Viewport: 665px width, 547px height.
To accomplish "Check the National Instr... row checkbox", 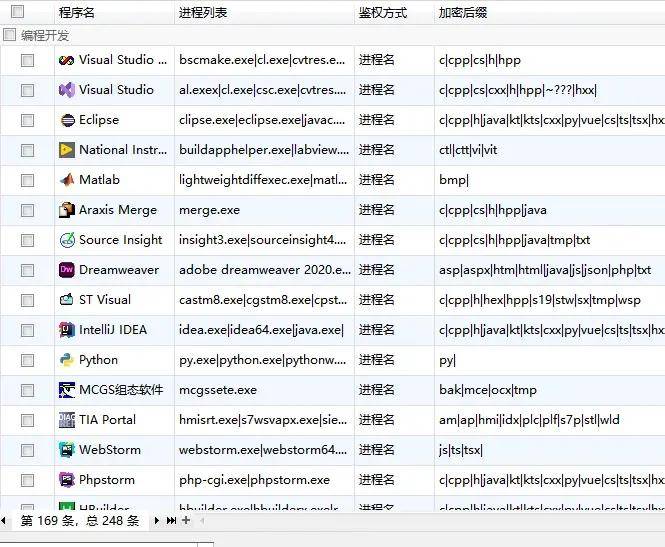I will 28,150.
